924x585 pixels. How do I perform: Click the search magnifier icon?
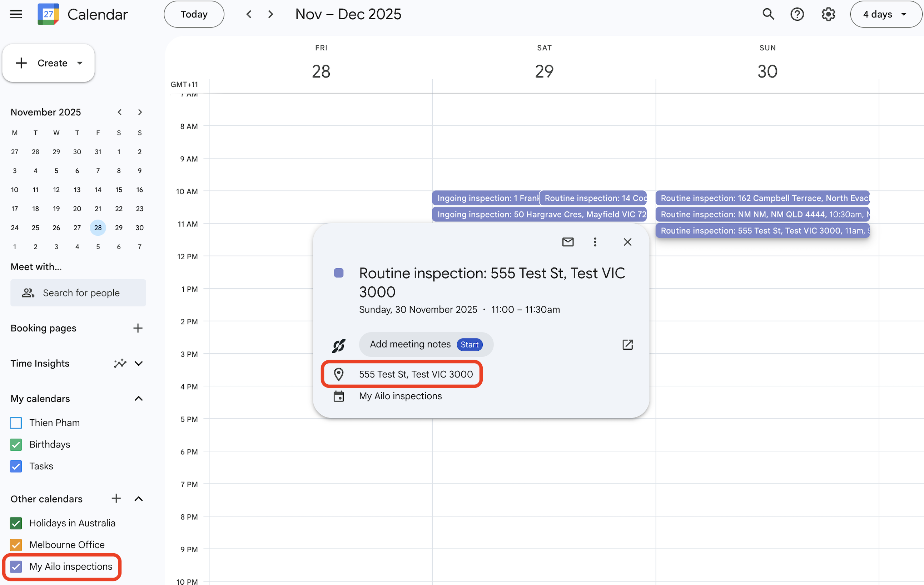point(768,14)
